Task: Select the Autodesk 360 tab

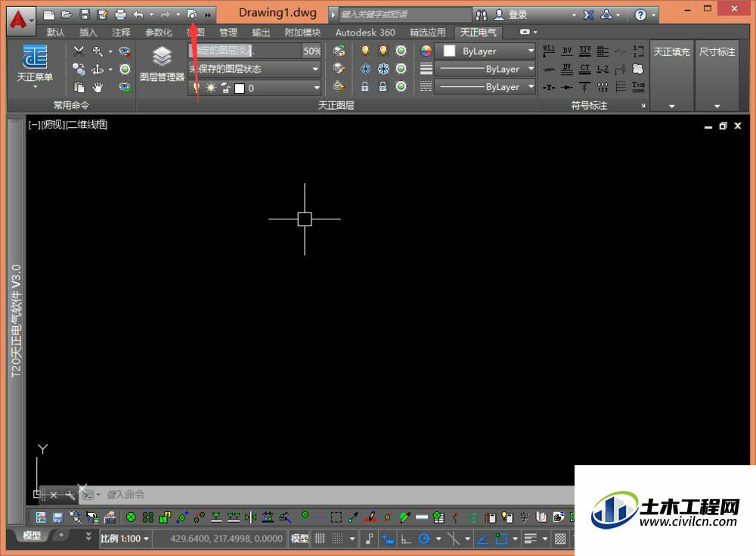Action: (365, 33)
